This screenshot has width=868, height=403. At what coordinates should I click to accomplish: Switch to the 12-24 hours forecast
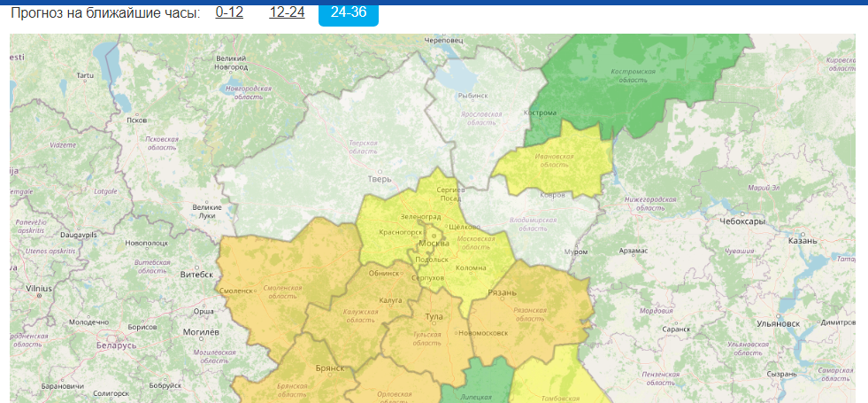[287, 12]
